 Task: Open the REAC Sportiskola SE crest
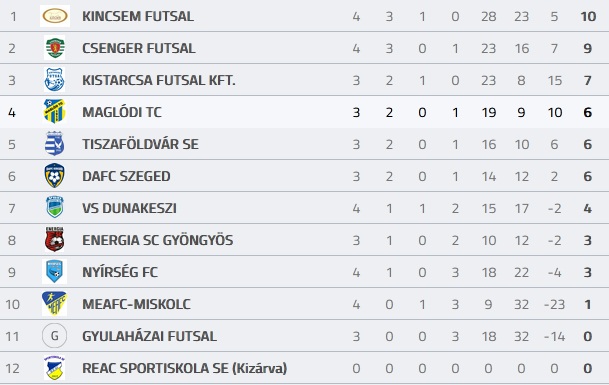click(55, 368)
